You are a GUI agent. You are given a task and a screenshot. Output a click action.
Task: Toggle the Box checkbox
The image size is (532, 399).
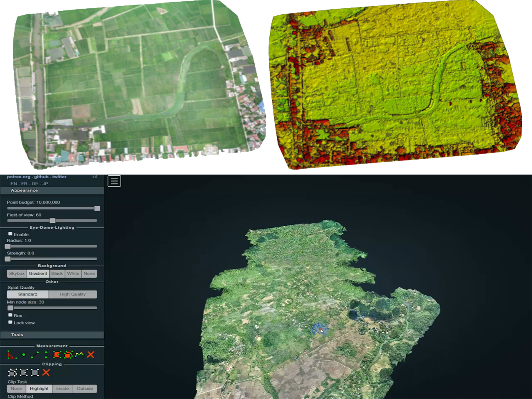point(10,315)
